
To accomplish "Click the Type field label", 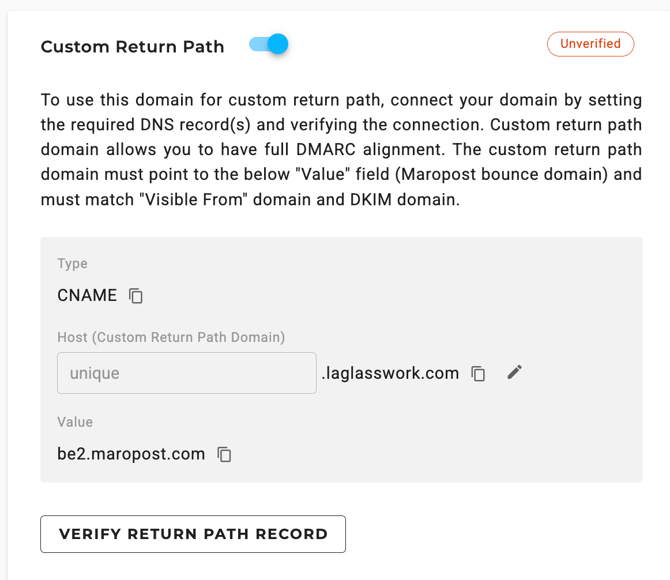I will (72, 264).
